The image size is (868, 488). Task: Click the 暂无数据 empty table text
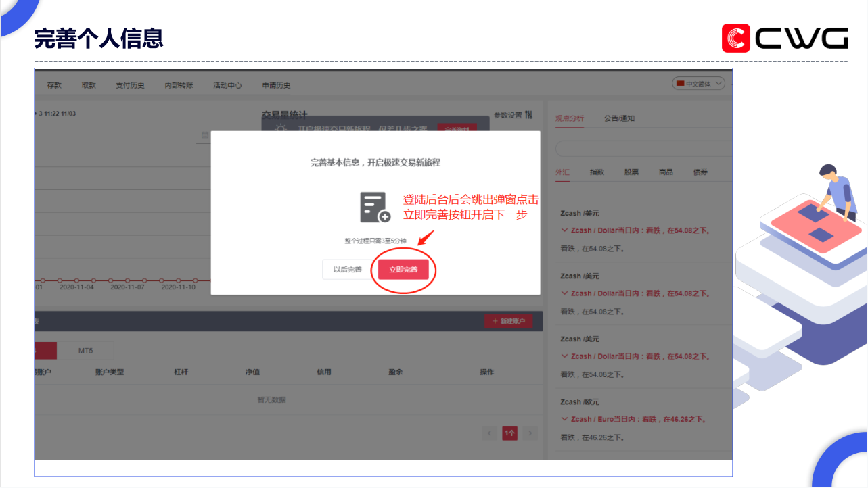click(x=271, y=399)
